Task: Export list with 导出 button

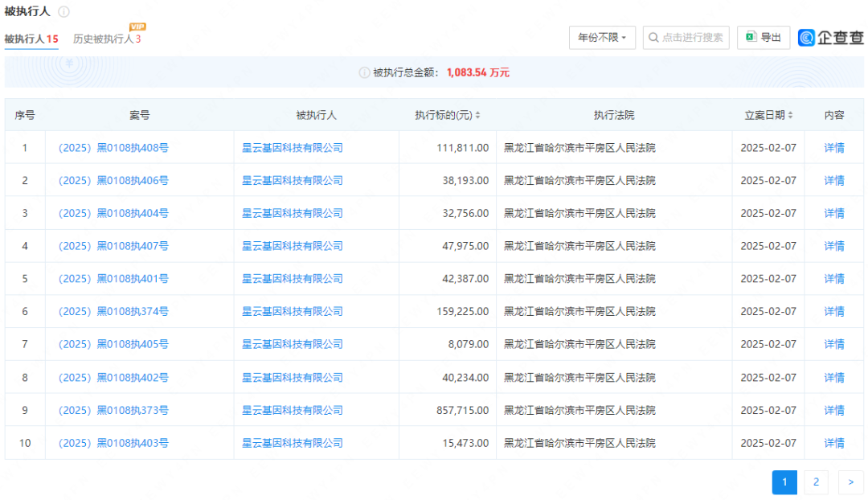Action: pos(763,38)
